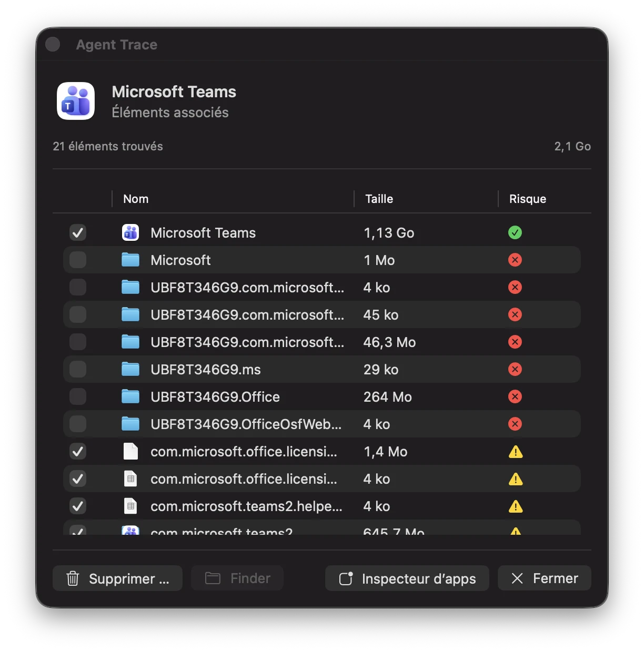Click the folder icon of UBF8T346G9.ms

coord(130,369)
